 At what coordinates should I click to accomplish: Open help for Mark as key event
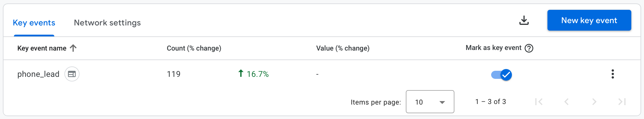[x=529, y=48]
